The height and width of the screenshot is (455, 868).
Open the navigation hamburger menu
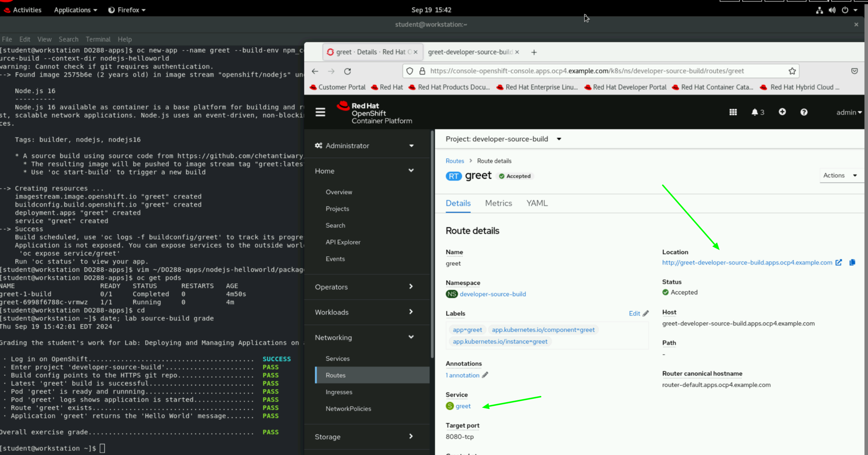coord(320,112)
